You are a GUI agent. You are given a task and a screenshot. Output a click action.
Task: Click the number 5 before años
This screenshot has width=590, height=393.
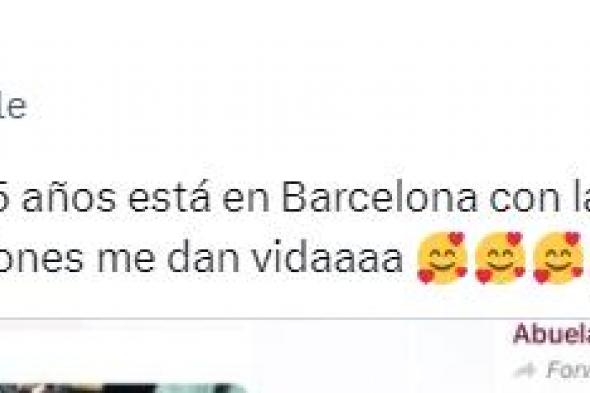(x=7, y=198)
